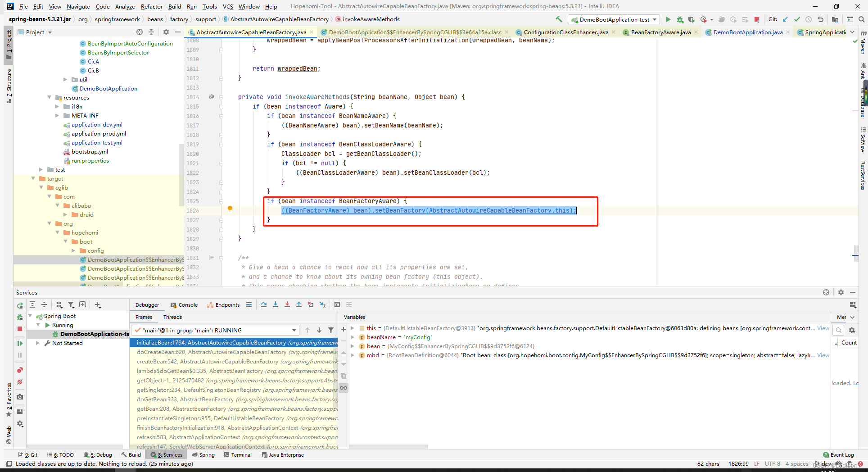Viewport: 868px width, 472px height.
Task: Expand the i18n folder
Action: click(57, 106)
